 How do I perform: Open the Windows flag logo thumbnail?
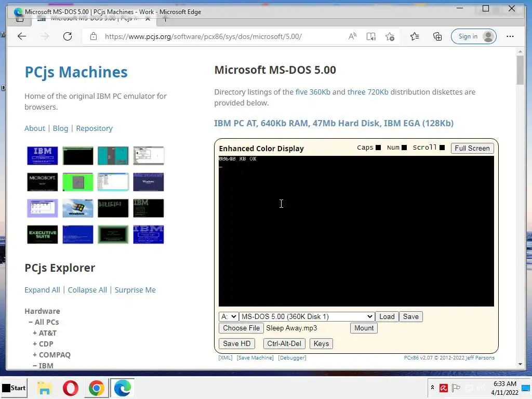pyautogui.click(x=78, y=208)
